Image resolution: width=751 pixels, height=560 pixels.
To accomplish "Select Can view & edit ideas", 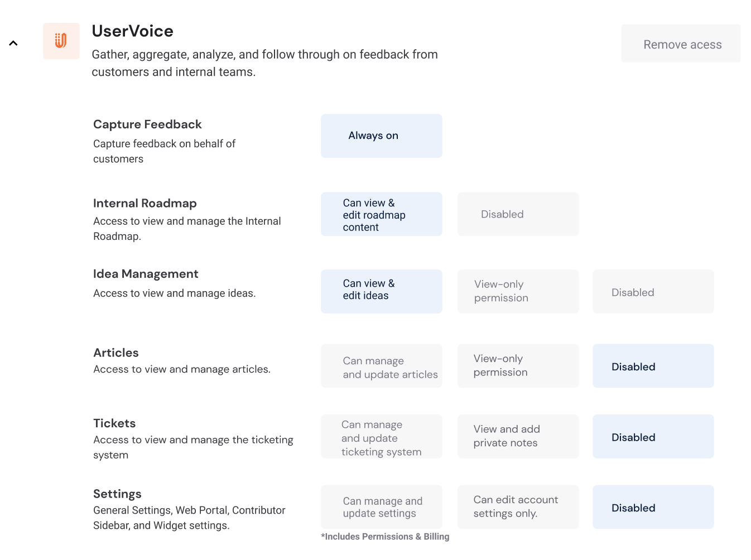I will coord(382,292).
